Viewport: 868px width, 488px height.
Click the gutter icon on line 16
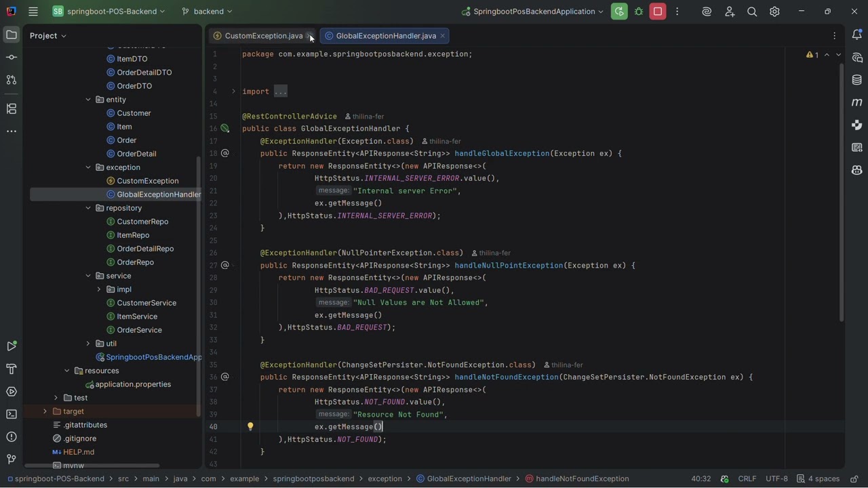pos(225,128)
